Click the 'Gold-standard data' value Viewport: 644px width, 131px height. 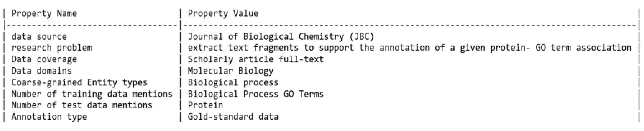click(x=233, y=117)
